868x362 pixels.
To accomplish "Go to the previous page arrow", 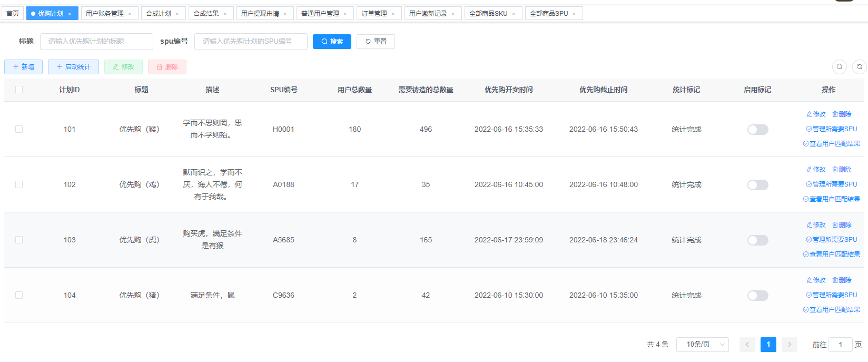I will (x=747, y=345).
